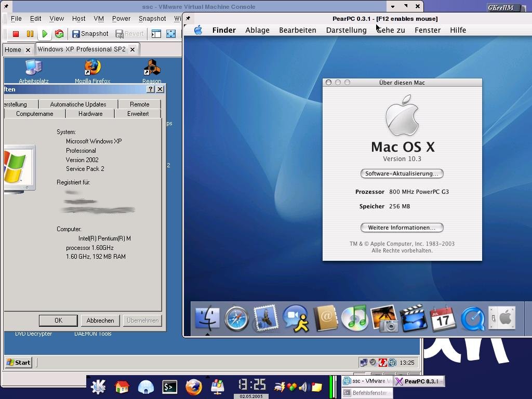Click Weitere Informationen button
The height and width of the screenshot is (399, 532).
pos(402,228)
